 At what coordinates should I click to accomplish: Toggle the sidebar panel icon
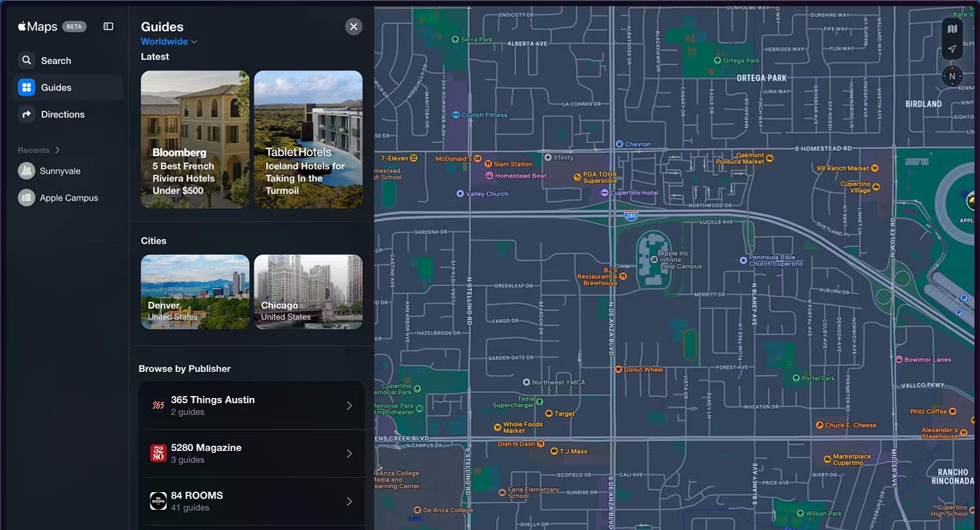108,27
